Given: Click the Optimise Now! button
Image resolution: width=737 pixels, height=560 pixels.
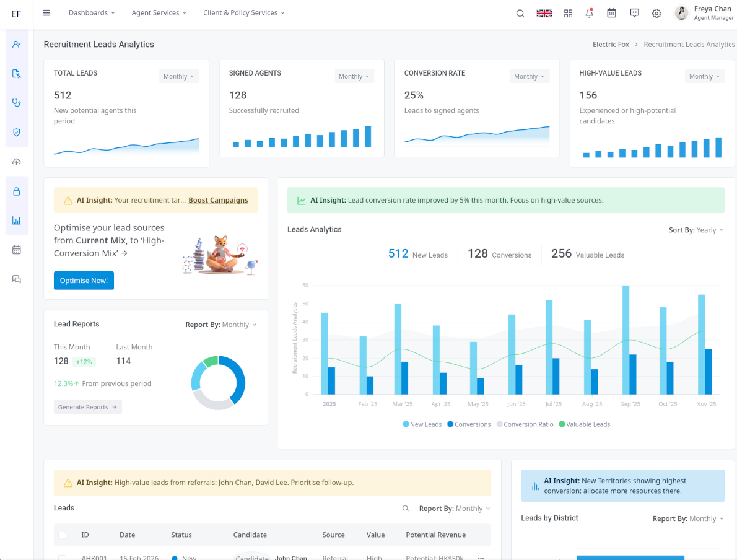Looking at the screenshot, I should click(x=84, y=281).
